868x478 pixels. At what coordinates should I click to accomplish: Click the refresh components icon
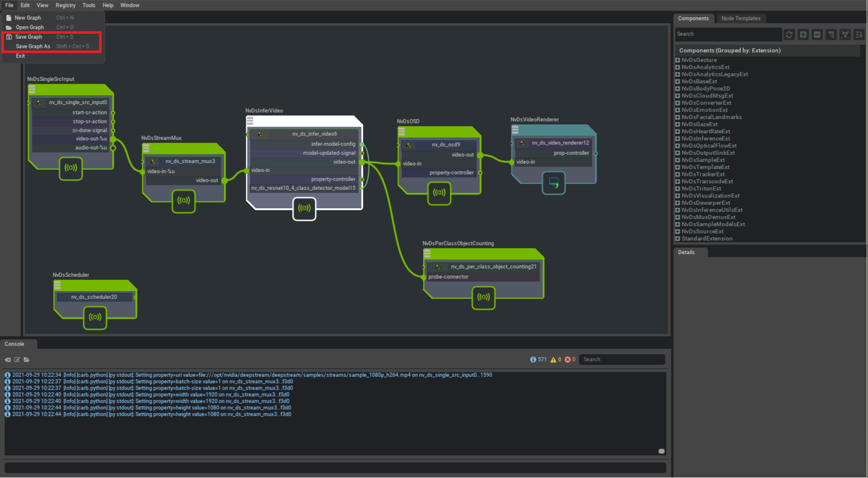click(x=789, y=34)
